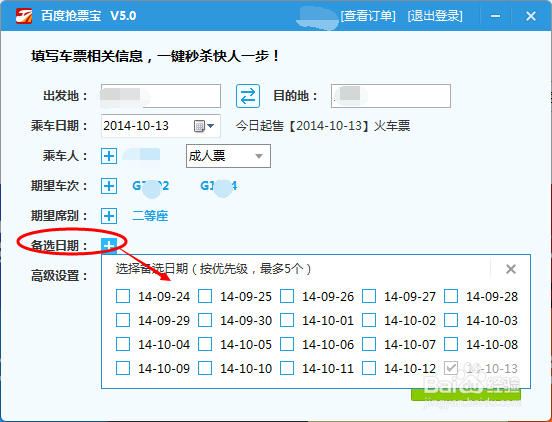Screen dimensions: 552x422
Task: Check the 14-10-12 date checkbox
Action: pyautogui.click(x=369, y=369)
